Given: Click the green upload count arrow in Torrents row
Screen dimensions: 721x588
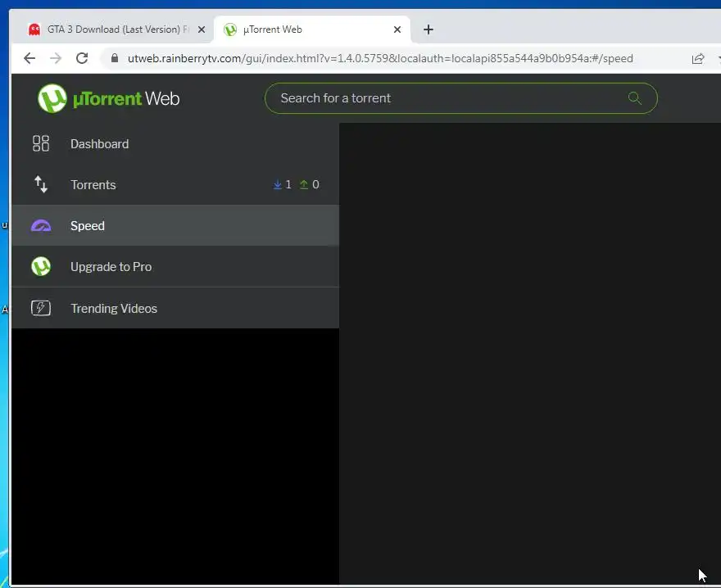Looking at the screenshot, I should pyautogui.click(x=303, y=184).
